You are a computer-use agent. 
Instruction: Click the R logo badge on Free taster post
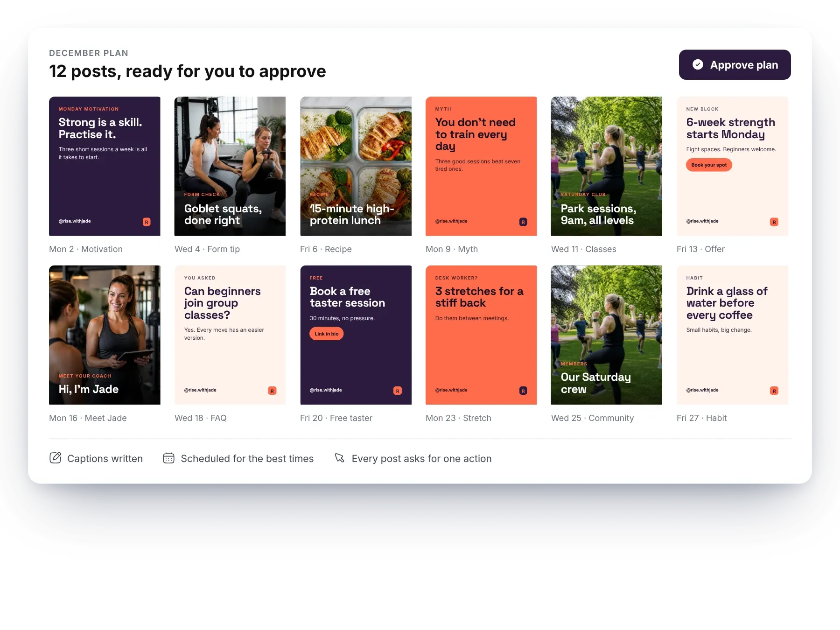(398, 391)
